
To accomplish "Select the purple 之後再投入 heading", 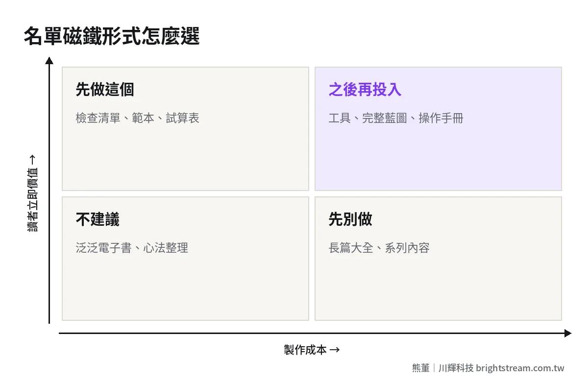I will click(365, 90).
